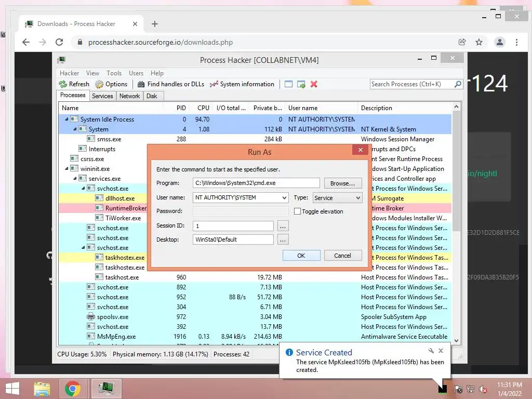Click the Search Processes box
The height and width of the screenshot is (399, 532).
pyautogui.click(x=412, y=84)
